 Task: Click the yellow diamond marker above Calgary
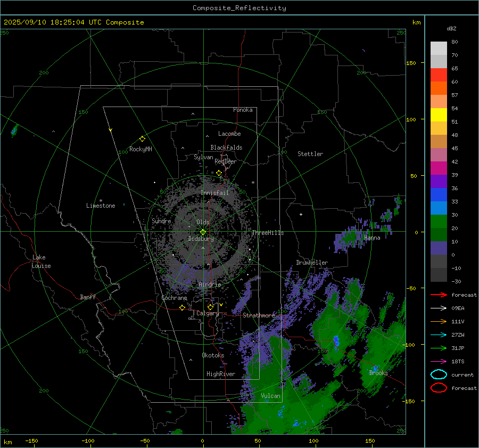point(210,307)
